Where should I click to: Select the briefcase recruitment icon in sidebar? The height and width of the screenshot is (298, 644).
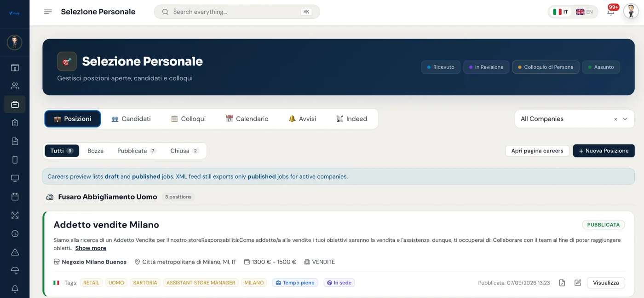(x=15, y=105)
